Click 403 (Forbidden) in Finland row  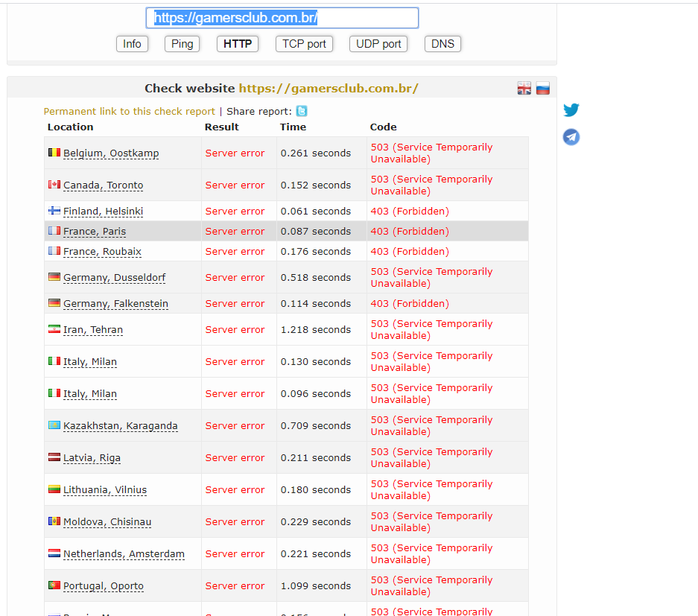(410, 211)
